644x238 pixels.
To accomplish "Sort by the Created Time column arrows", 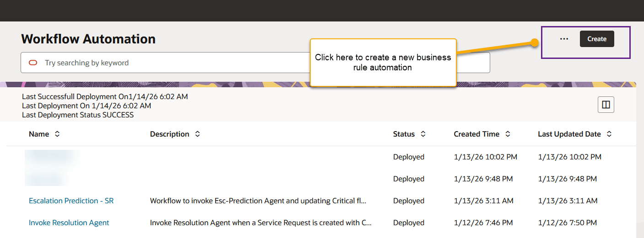I will [x=508, y=134].
